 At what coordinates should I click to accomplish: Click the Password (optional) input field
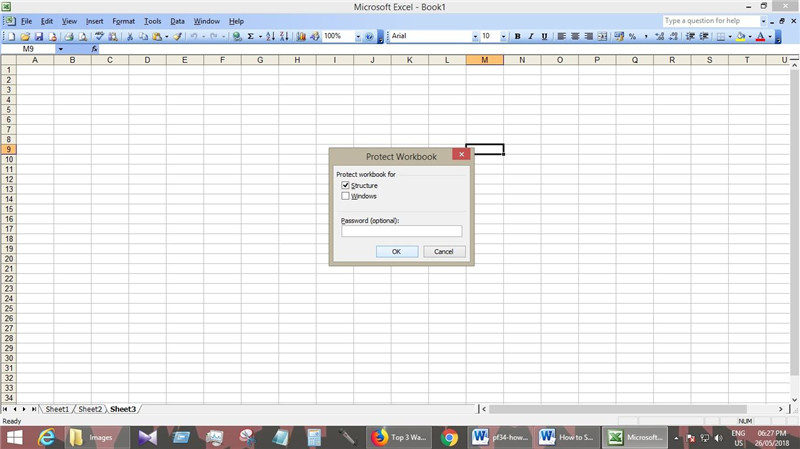point(402,231)
